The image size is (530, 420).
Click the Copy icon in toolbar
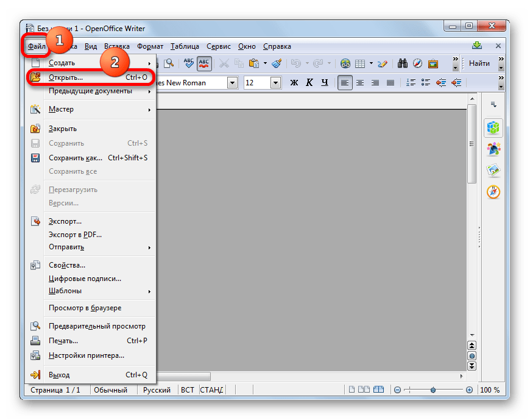[x=239, y=63]
